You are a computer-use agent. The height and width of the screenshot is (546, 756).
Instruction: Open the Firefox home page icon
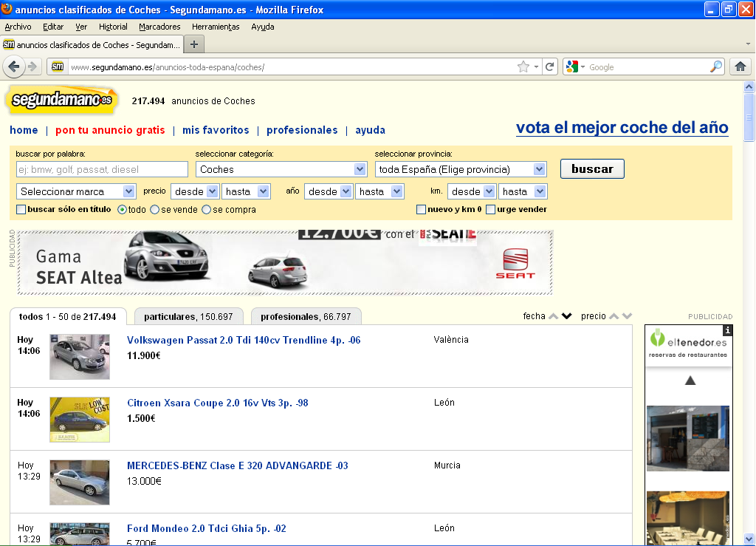[x=740, y=66]
